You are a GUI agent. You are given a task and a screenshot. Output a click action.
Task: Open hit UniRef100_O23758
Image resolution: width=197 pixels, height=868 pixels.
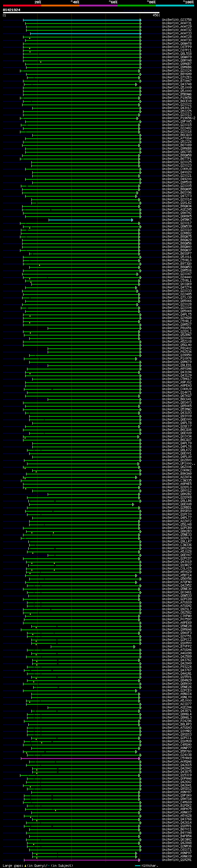tap(177, 20)
